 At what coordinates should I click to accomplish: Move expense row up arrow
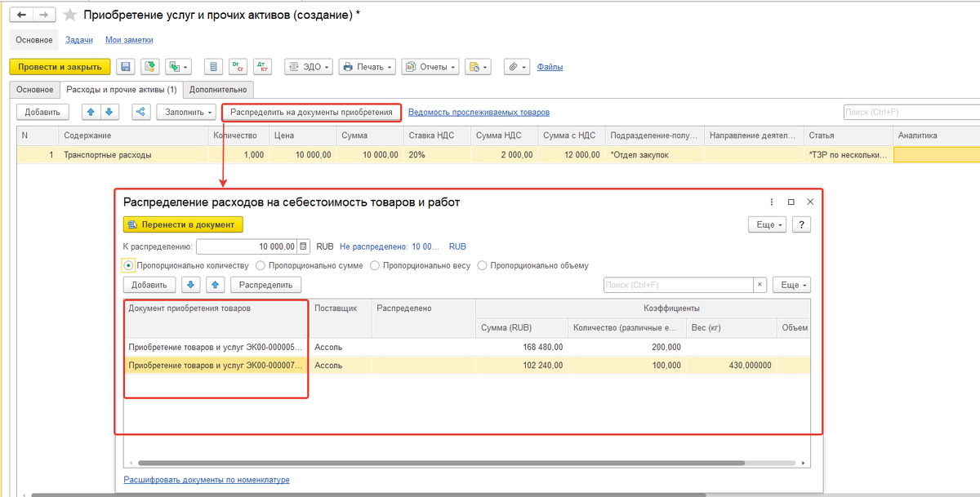91,112
